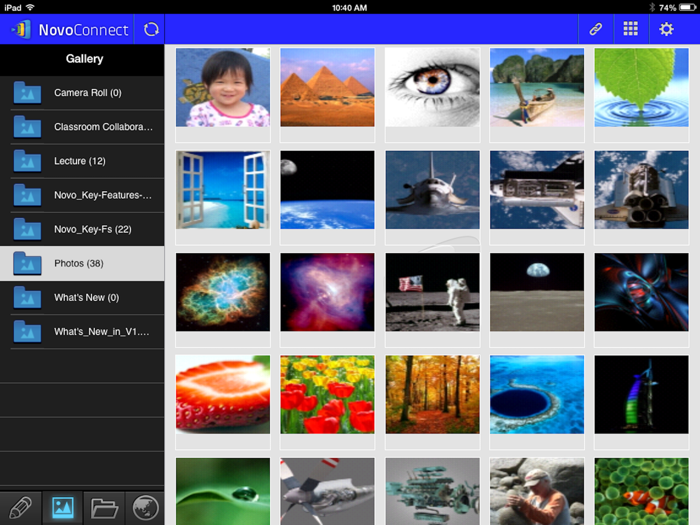Open the red and yellow tulips photo
The height and width of the screenshot is (525, 700).
327,394
